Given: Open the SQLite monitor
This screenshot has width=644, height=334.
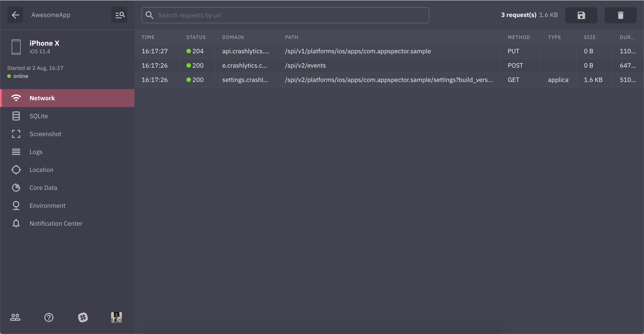Looking at the screenshot, I should coord(67,116).
